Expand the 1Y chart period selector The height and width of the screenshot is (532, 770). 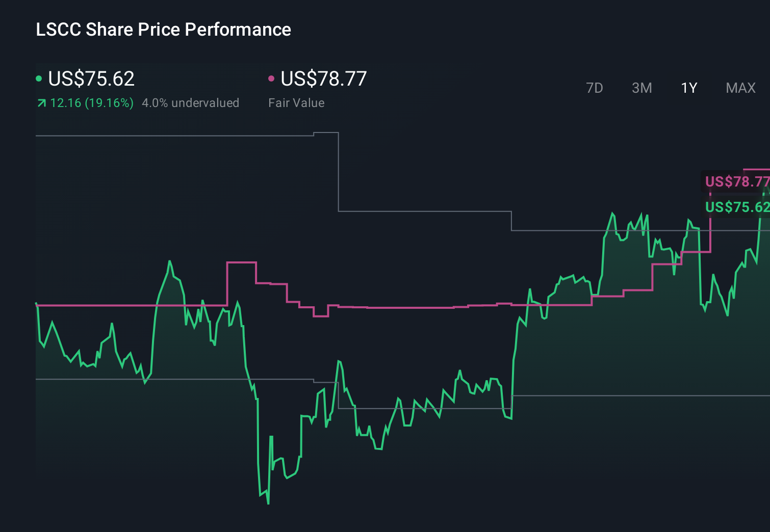click(688, 88)
